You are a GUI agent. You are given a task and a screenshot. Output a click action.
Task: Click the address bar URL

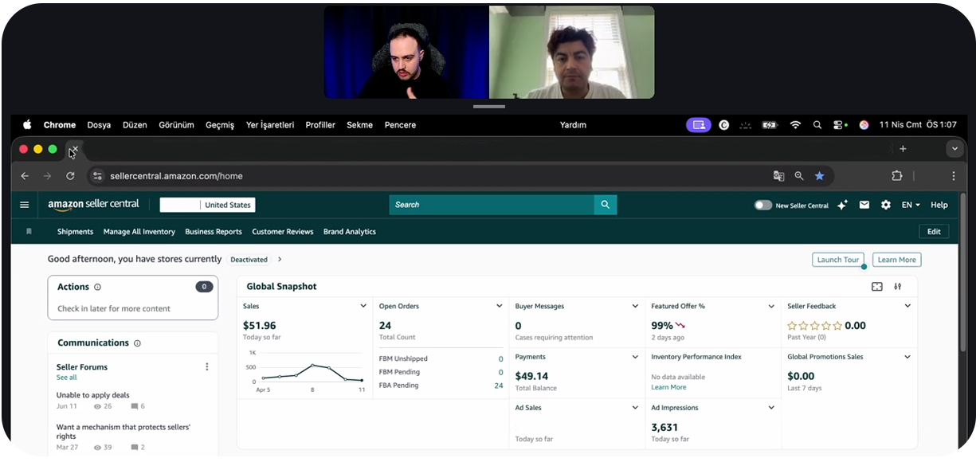point(176,176)
